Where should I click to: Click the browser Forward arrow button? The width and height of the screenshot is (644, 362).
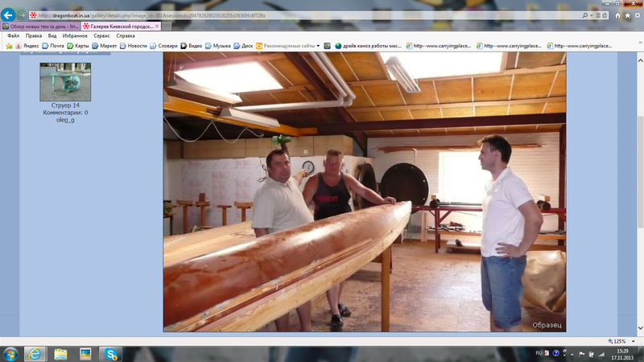coord(22,15)
